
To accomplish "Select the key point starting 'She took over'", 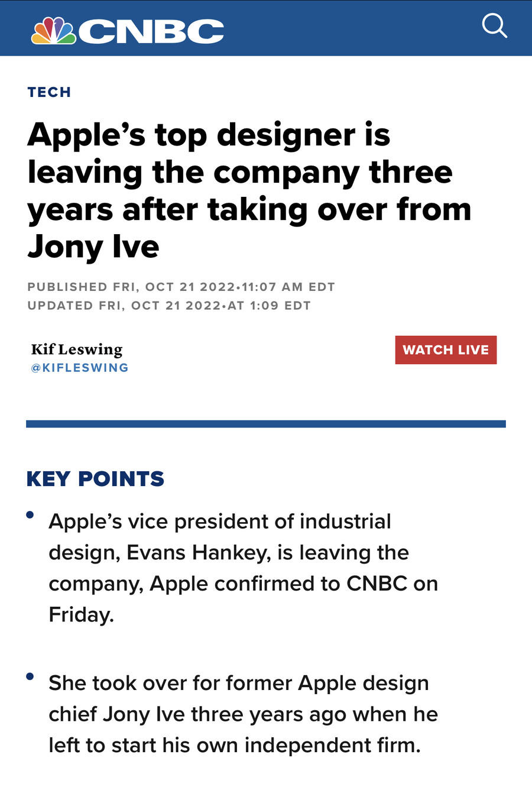I will tap(244, 714).
